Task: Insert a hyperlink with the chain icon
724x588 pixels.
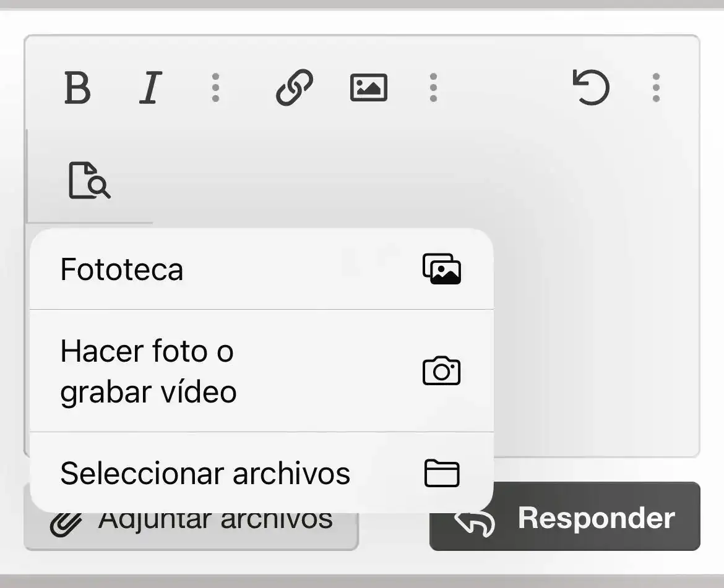Action: click(x=294, y=88)
